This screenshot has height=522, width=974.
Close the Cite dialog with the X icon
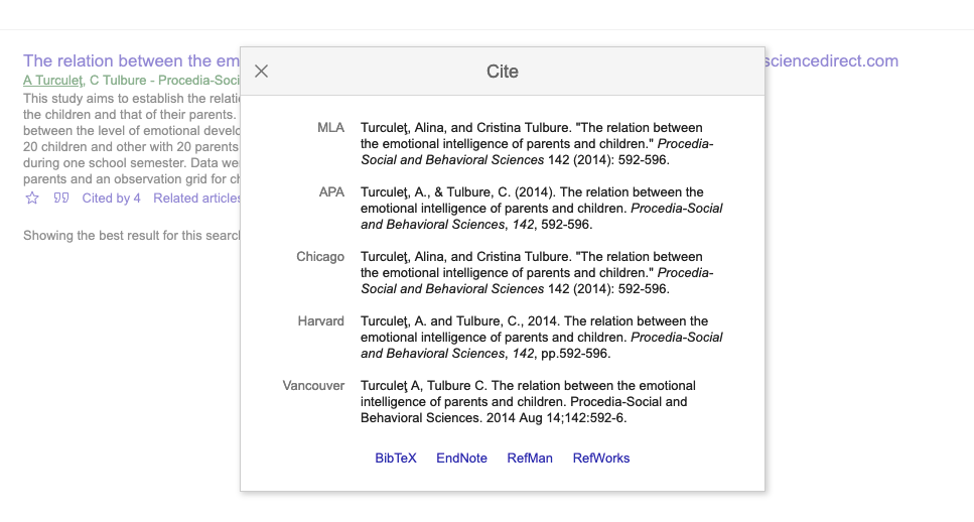click(x=262, y=71)
